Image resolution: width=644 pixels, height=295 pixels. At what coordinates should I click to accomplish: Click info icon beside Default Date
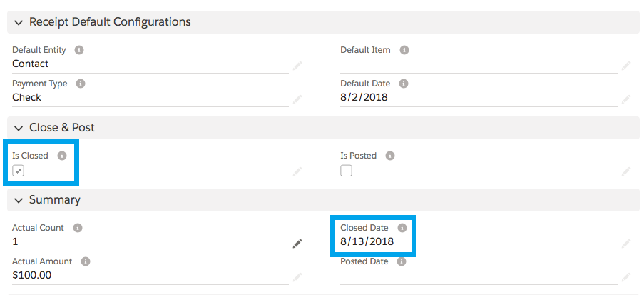point(403,84)
